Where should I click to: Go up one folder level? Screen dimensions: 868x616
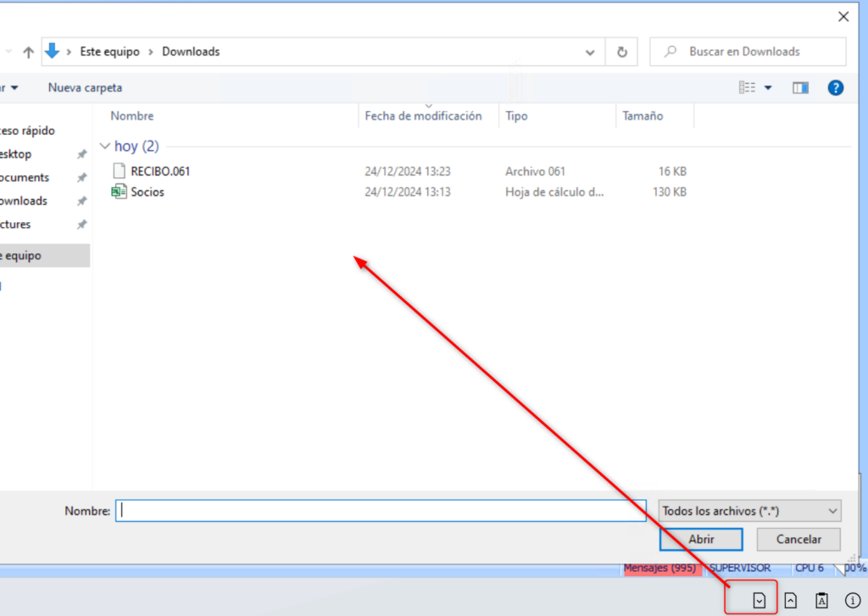(x=28, y=52)
